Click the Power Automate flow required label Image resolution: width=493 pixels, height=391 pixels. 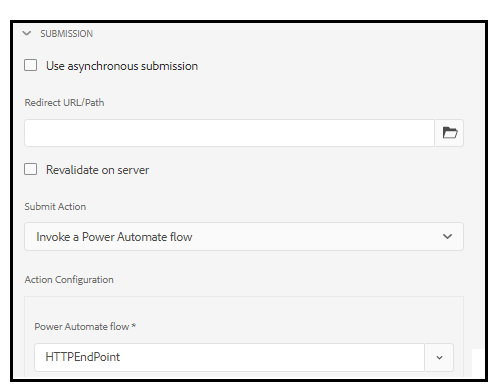point(85,326)
